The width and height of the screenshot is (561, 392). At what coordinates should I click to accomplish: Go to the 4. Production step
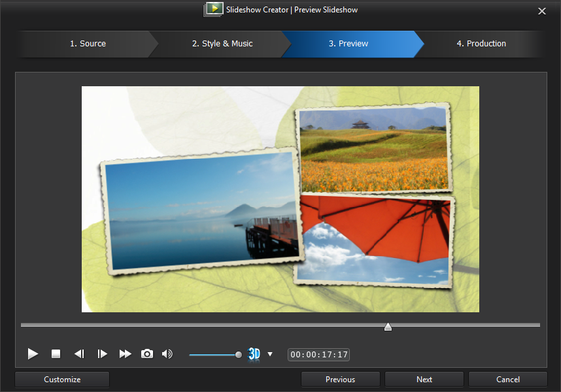pyautogui.click(x=481, y=44)
